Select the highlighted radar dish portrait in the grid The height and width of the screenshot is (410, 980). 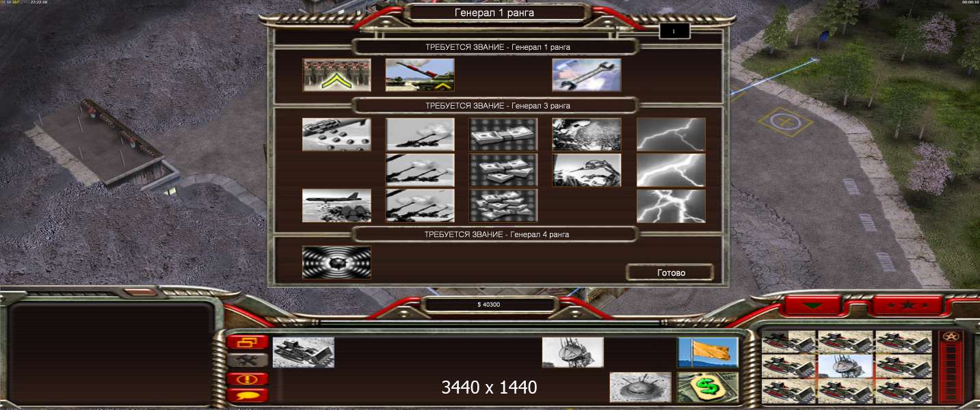point(846,366)
